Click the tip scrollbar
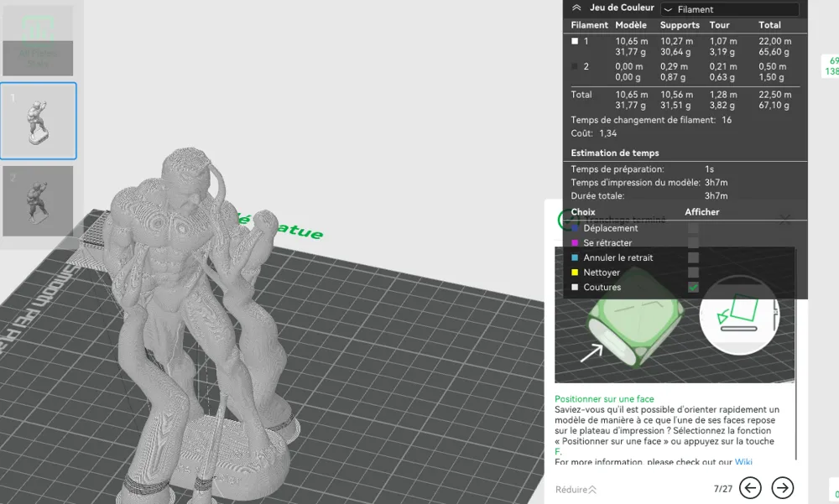The width and height of the screenshot is (839, 504). tap(796, 353)
